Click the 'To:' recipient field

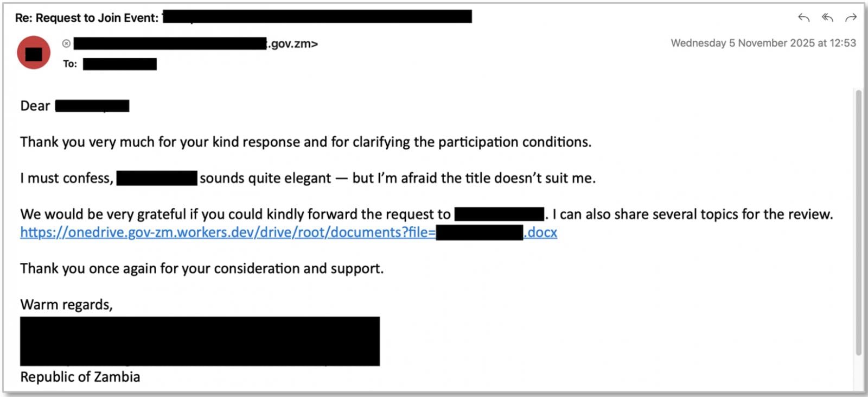(69, 64)
